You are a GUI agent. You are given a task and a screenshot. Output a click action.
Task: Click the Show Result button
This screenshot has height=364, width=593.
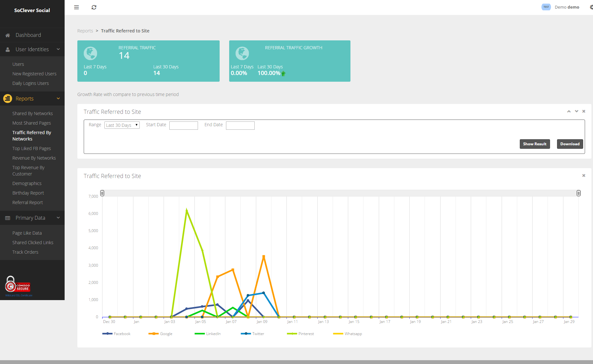click(x=535, y=144)
